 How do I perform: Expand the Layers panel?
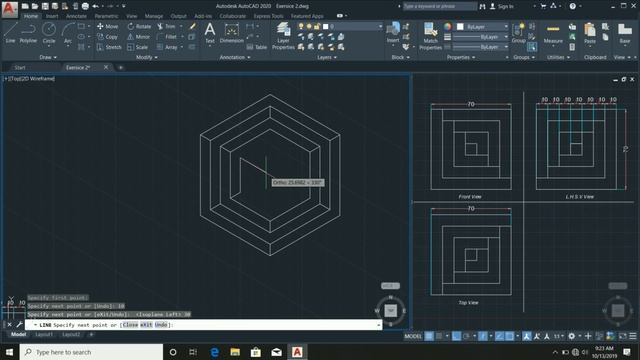tap(327, 57)
